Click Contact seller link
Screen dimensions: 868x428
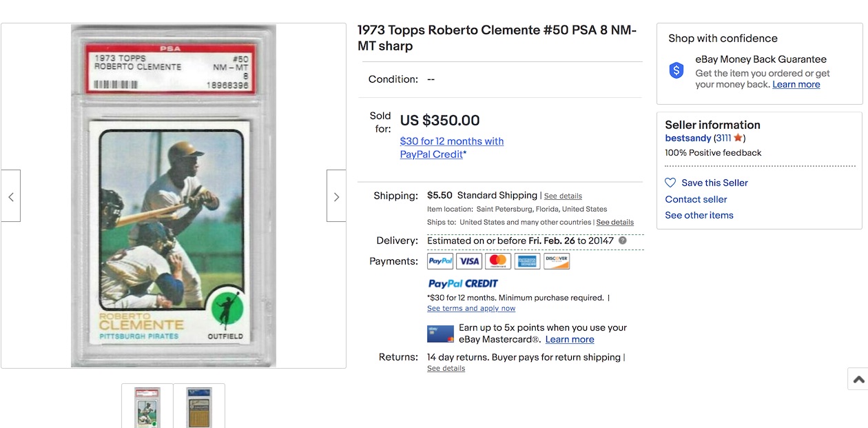tap(696, 199)
